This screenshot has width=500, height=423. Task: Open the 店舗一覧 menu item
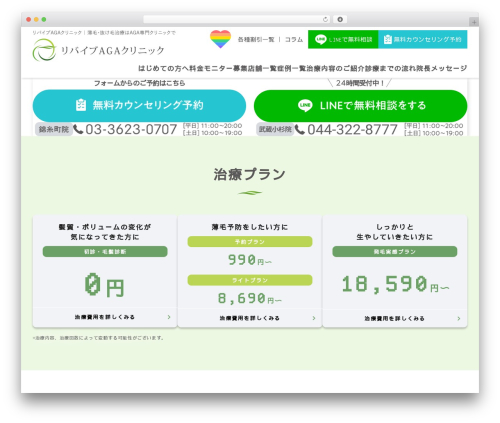tap(262, 68)
